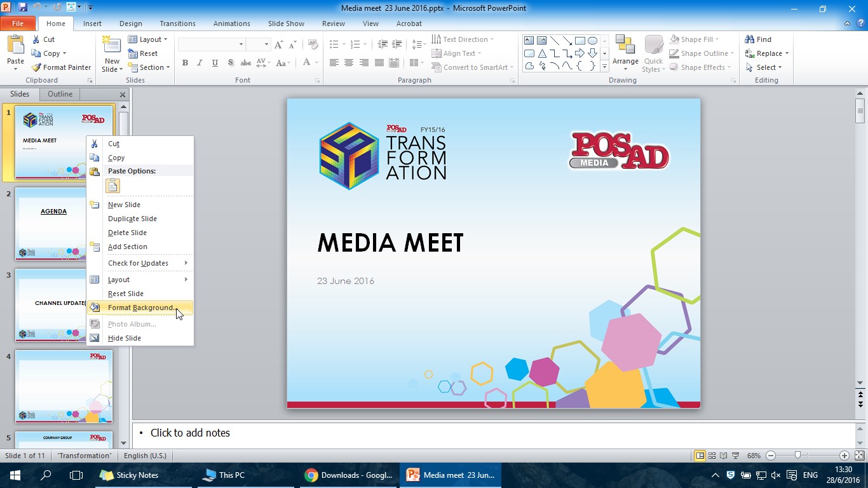Fit slide to current window icon
868x488 pixels.
[860, 456]
